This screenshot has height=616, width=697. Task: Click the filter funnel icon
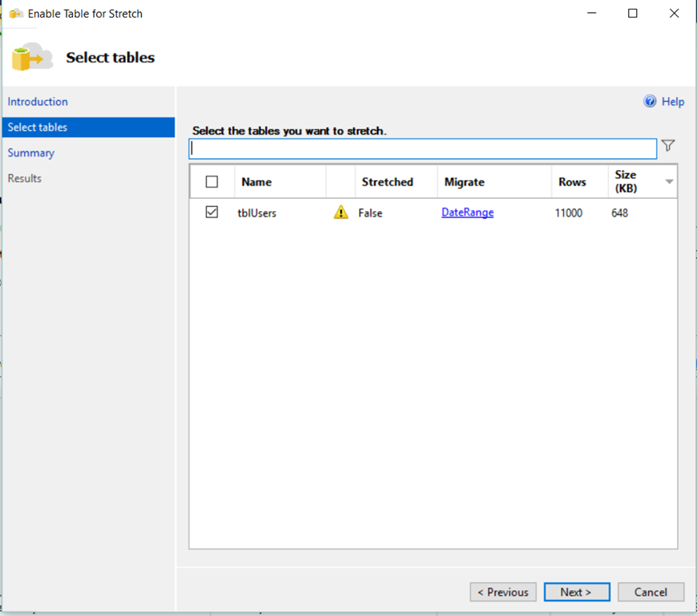click(x=668, y=146)
